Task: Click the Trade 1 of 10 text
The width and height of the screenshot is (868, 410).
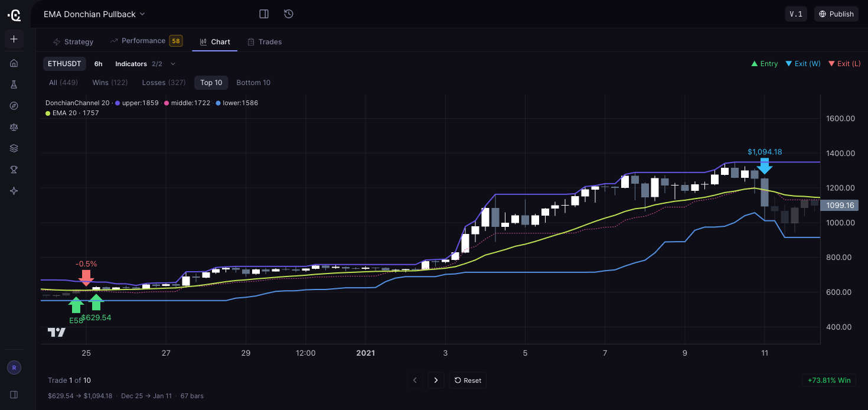Action: (70, 380)
